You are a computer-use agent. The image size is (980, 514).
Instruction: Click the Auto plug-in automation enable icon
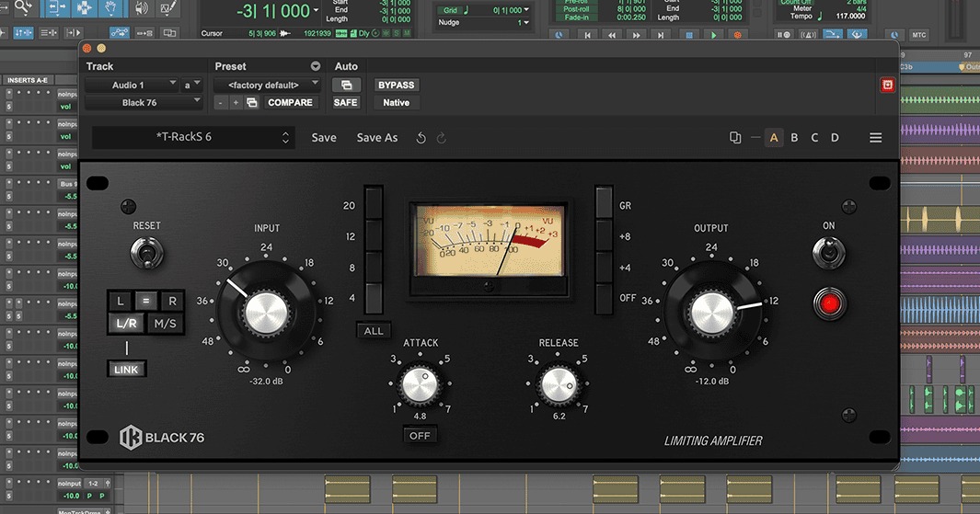(346, 85)
